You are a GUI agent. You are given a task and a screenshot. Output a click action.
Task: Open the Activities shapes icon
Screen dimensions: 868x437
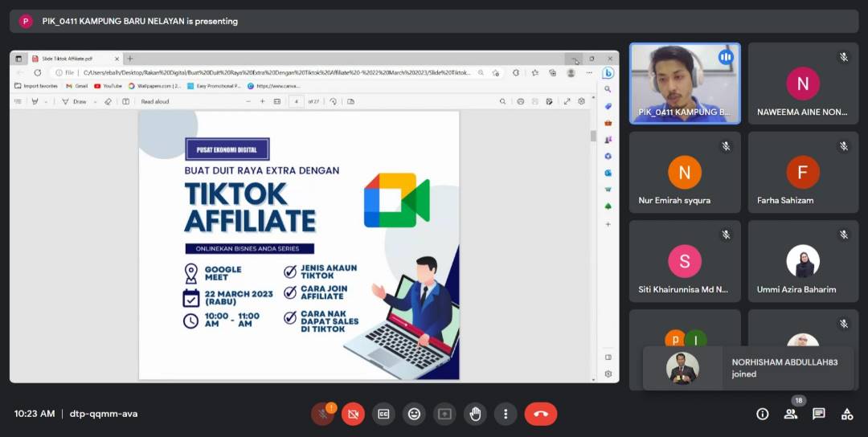click(847, 414)
